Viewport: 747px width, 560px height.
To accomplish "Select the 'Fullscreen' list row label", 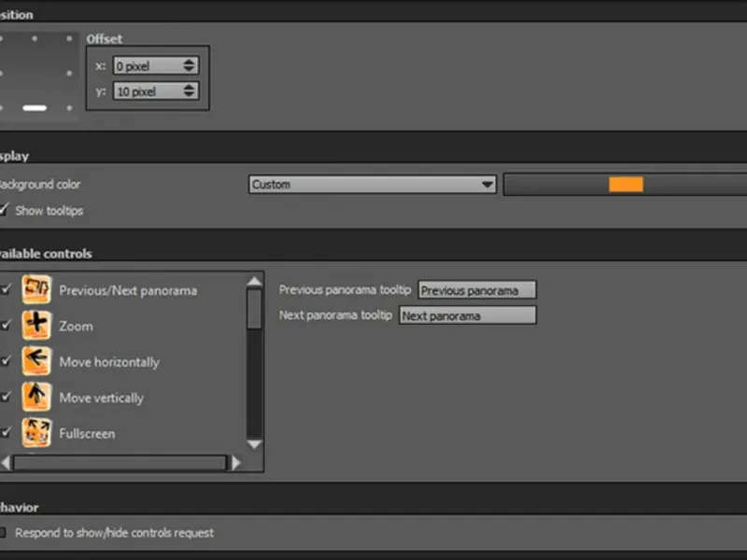I will (87, 433).
